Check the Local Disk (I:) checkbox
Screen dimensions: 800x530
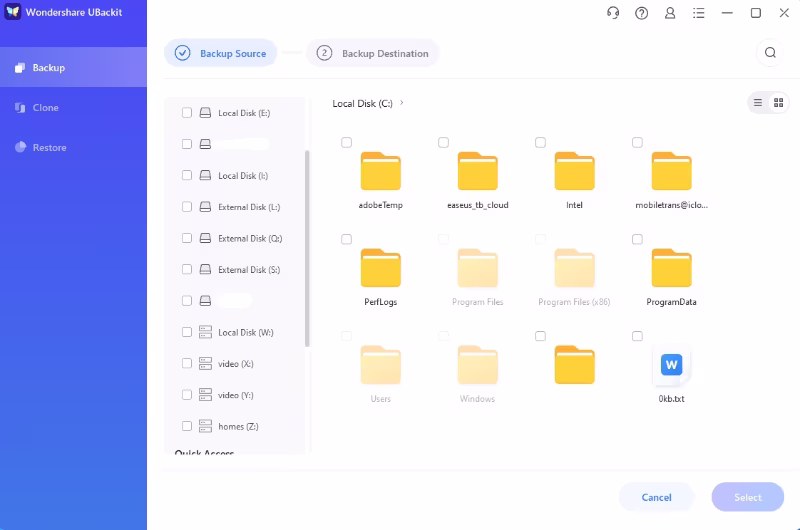[x=187, y=175]
